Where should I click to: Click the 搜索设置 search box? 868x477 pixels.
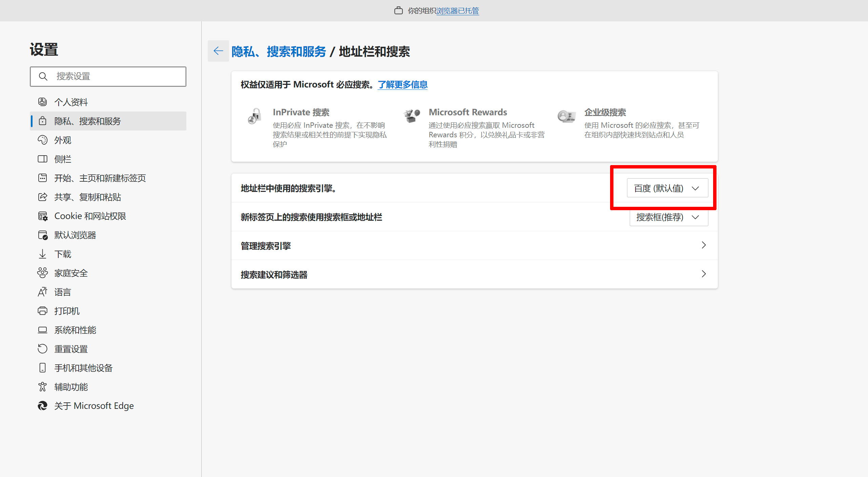coord(108,76)
